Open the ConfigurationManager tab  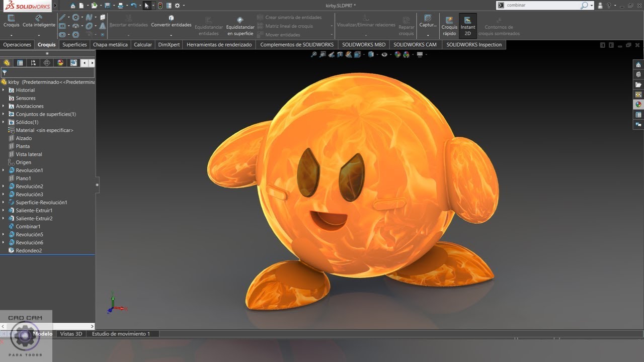(x=33, y=63)
